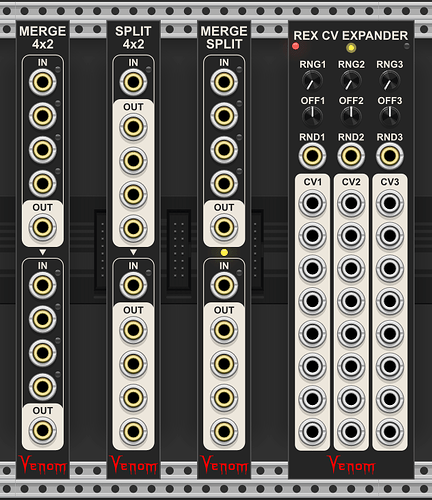Click first CV1 output jack
432x500 pixels.
coord(312,203)
